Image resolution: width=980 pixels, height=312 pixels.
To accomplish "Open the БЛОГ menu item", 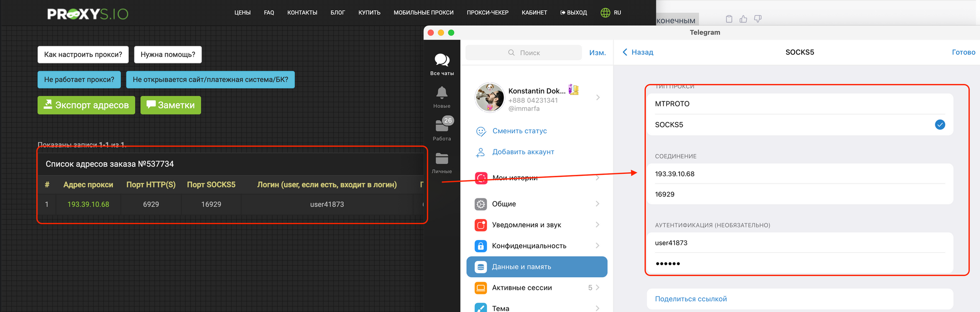I will click(338, 13).
